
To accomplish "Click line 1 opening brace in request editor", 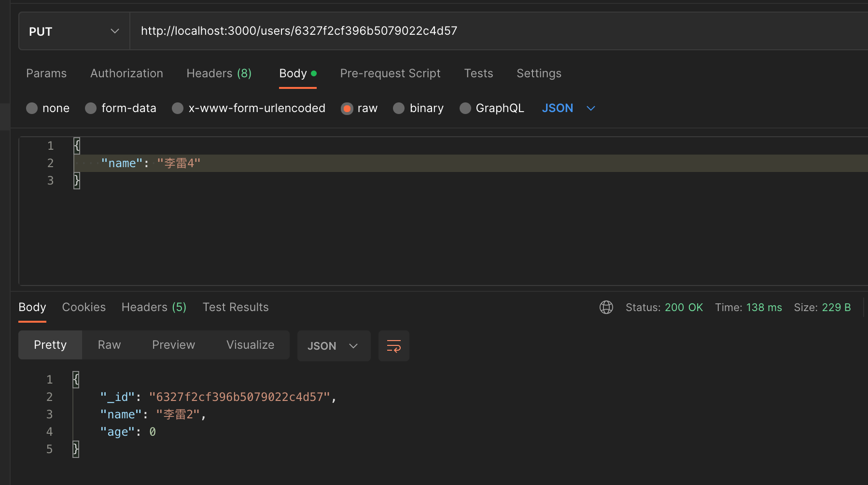I will click(x=77, y=146).
